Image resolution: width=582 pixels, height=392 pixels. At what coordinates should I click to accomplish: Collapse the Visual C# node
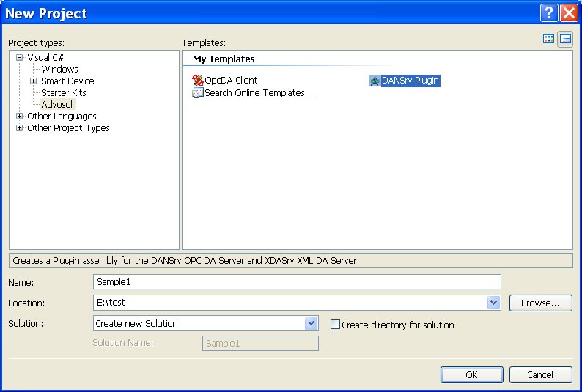click(19, 57)
